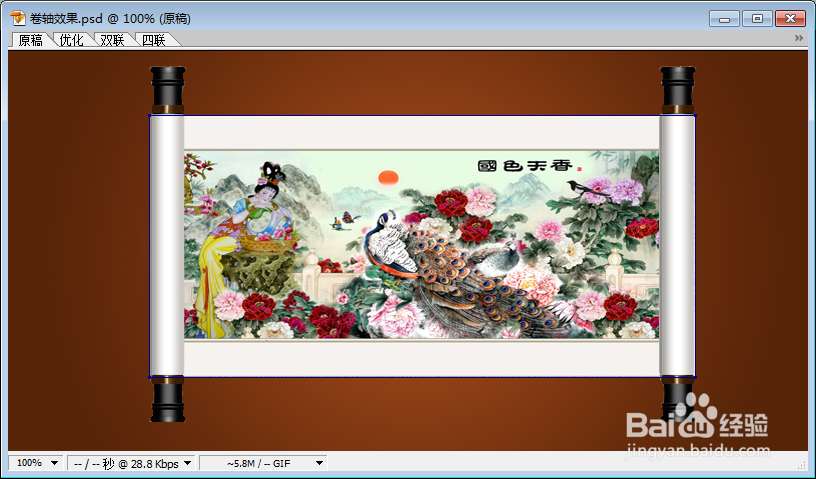Click the 卷轴效果.psd @ 100% title text
The image size is (816, 479).
110,19
